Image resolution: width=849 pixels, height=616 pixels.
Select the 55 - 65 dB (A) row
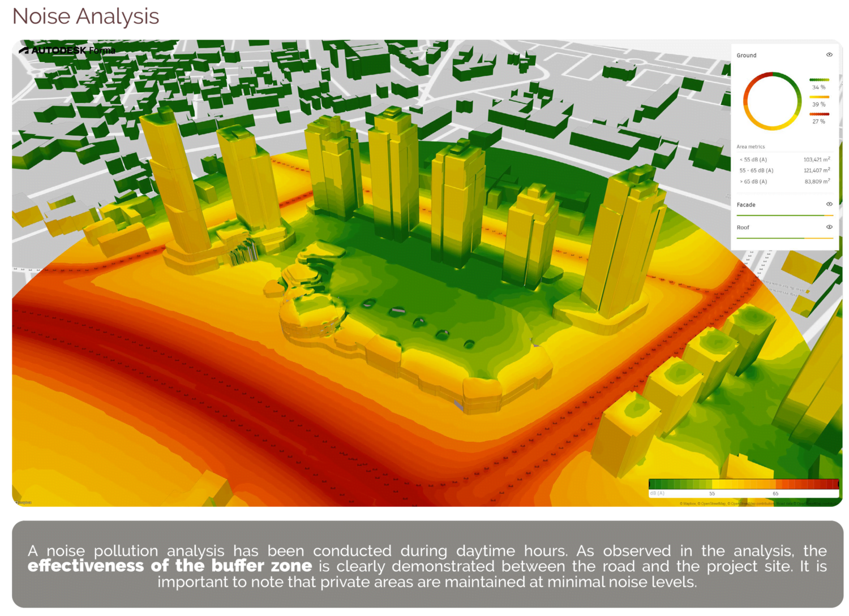pos(784,170)
